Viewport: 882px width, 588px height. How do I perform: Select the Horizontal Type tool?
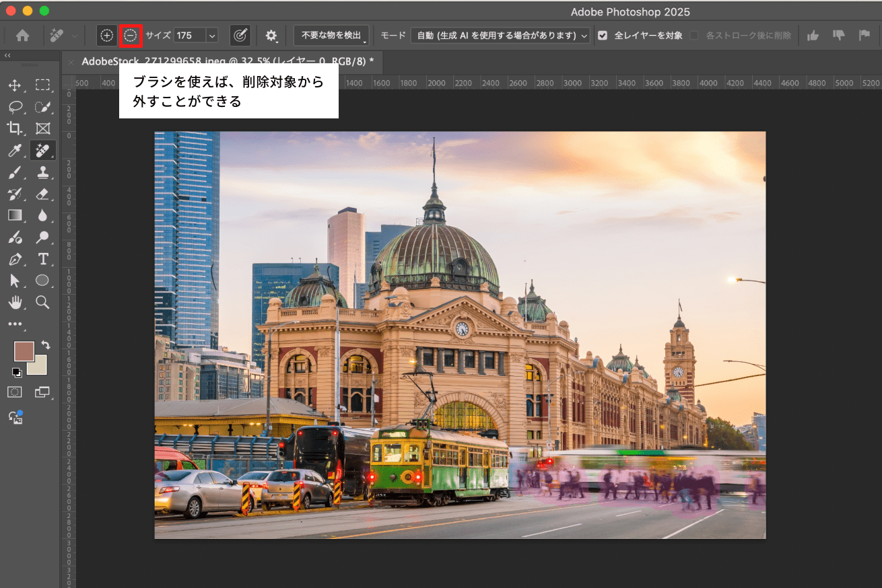click(x=43, y=259)
